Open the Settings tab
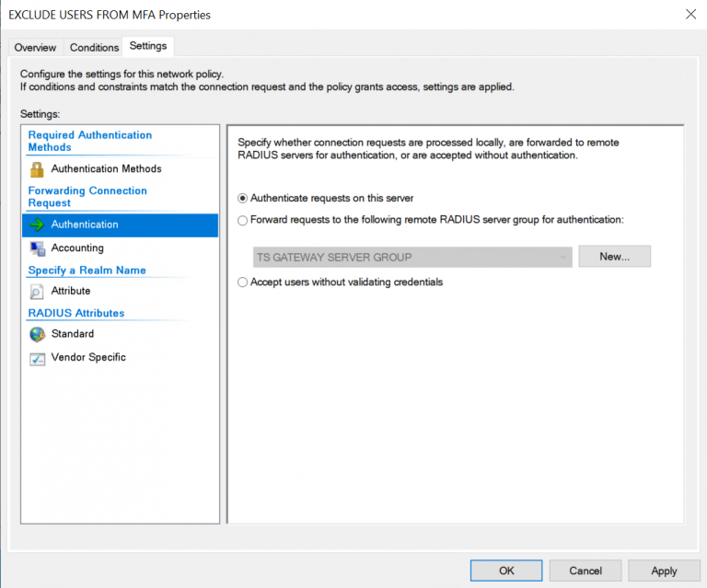The image size is (707, 588). point(148,46)
